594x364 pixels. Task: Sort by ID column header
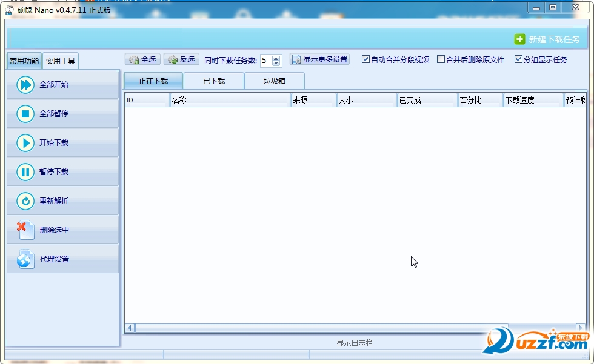(147, 100)
